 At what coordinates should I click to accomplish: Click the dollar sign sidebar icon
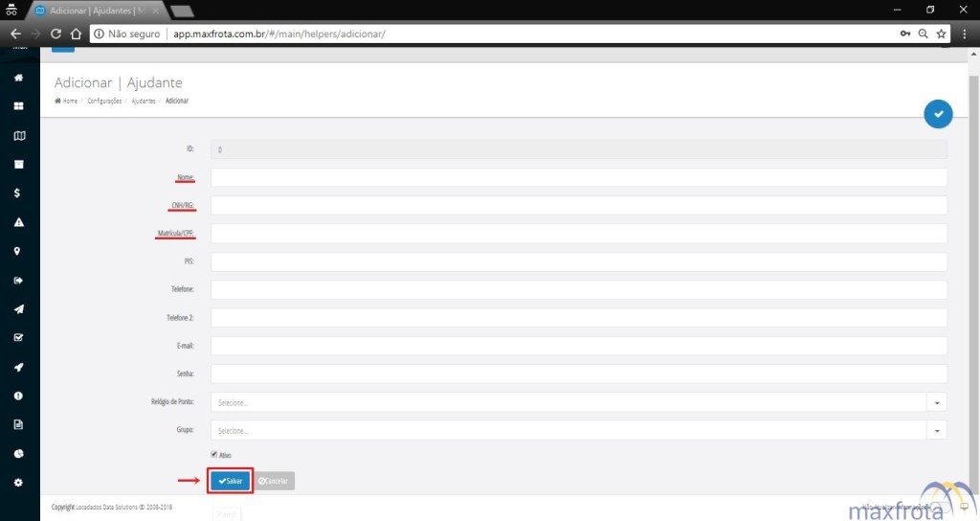[x=18, y=193]
